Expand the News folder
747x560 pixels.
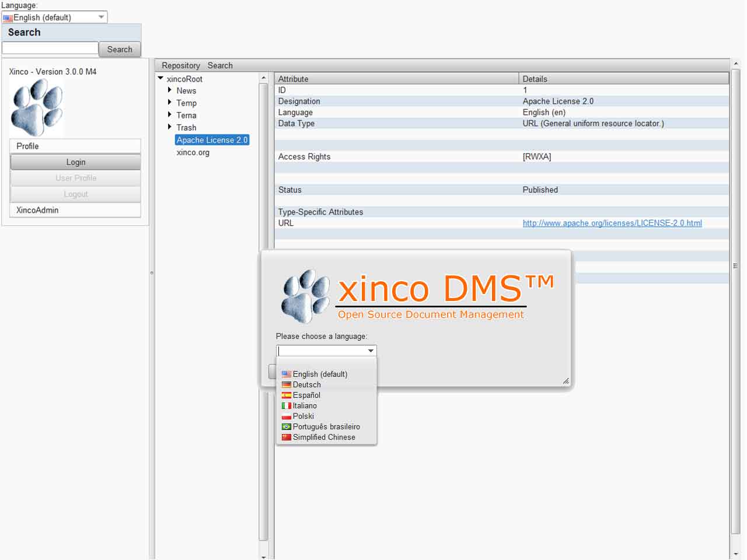point(170,90)
